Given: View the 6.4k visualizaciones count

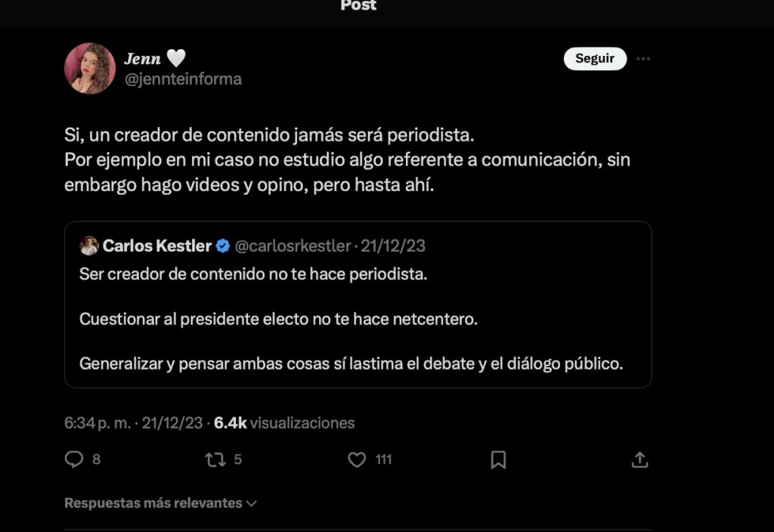Looking at the screenshot, I should click(x=284, y=423).
